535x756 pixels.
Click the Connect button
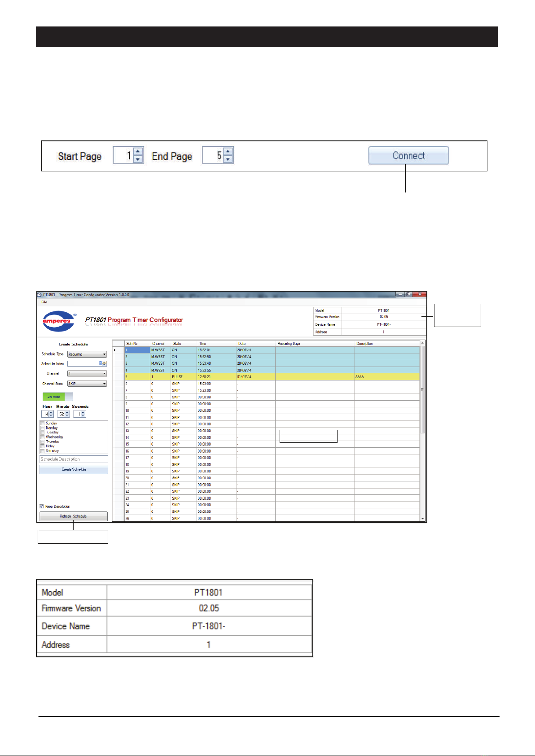pyautogui.click(x=408, y=156)
